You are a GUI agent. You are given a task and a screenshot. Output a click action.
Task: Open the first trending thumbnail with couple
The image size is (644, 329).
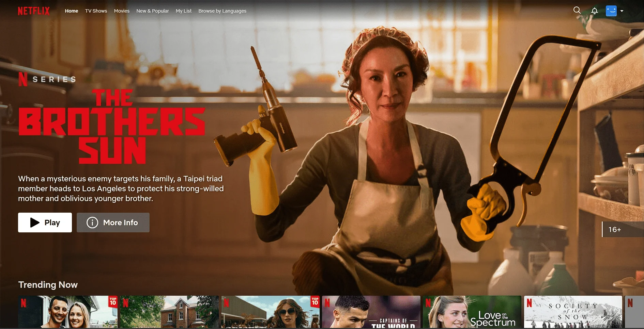click(68, 312)
